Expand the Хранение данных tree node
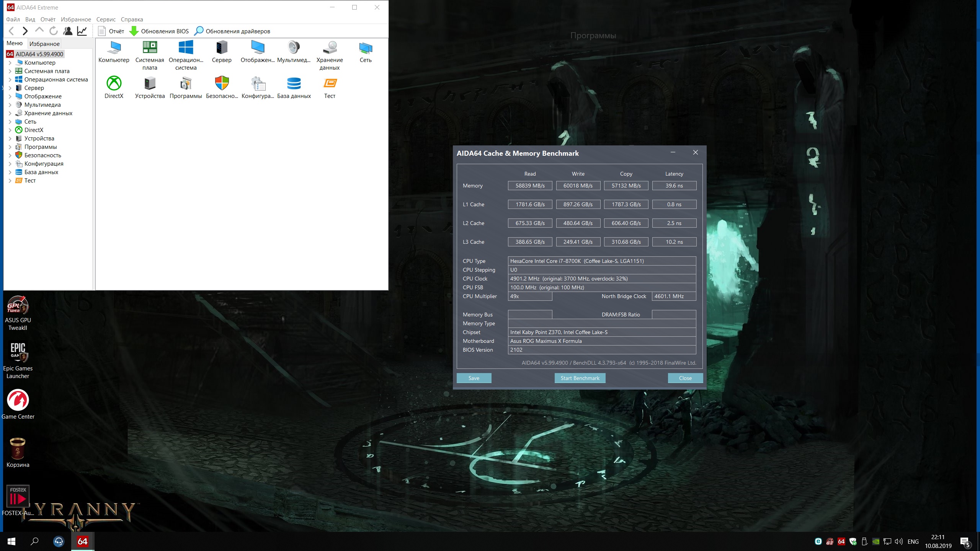This screenshot has height=551, width=980. point(10,113)
